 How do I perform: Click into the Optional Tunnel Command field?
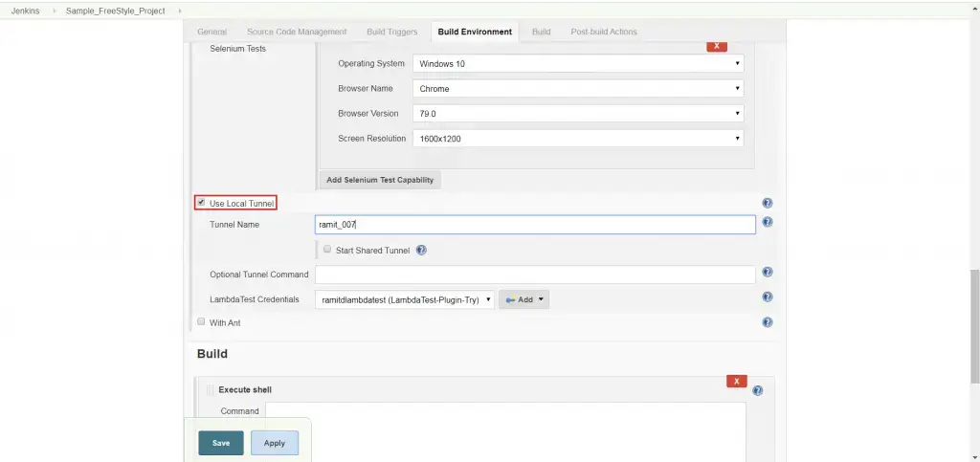tap(535, 275)
